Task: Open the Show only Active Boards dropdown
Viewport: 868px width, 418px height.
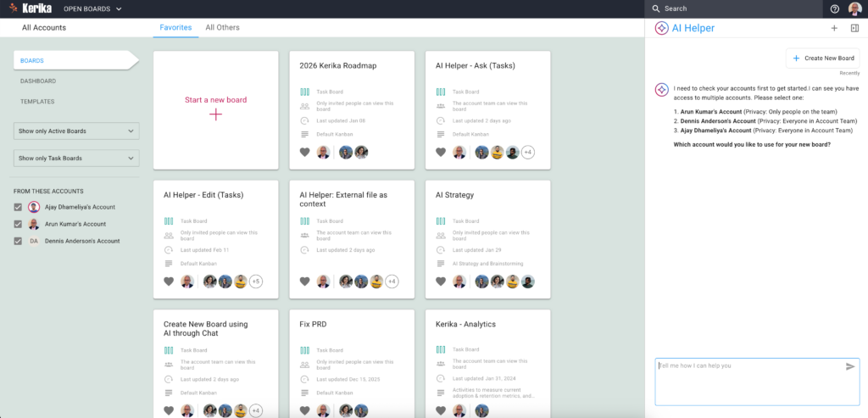Action: click(x=76, y=131)
